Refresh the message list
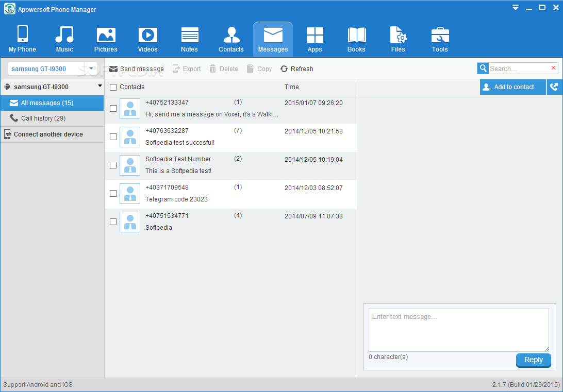The image size is (563, 392). click(297, 69)
